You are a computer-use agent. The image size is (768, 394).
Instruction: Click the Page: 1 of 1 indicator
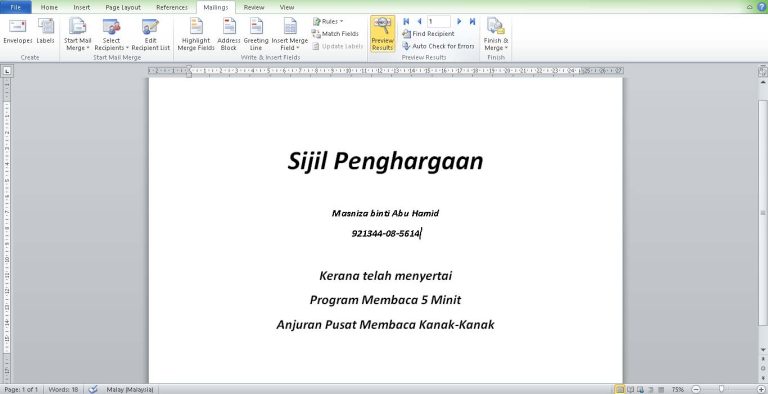21,390
